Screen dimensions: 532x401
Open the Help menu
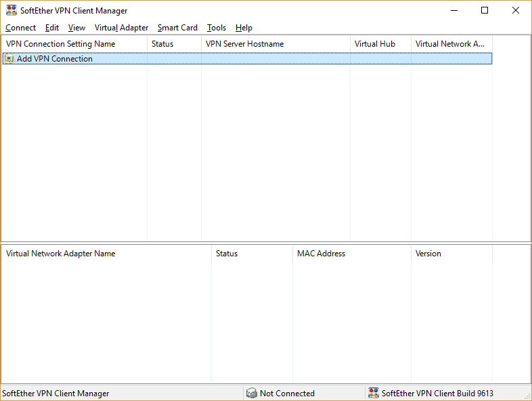(244, 28)
